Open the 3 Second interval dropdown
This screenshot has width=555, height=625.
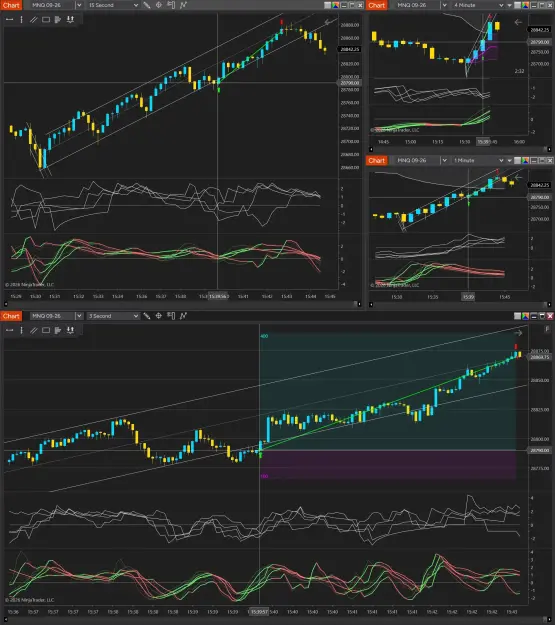(113, 316)
